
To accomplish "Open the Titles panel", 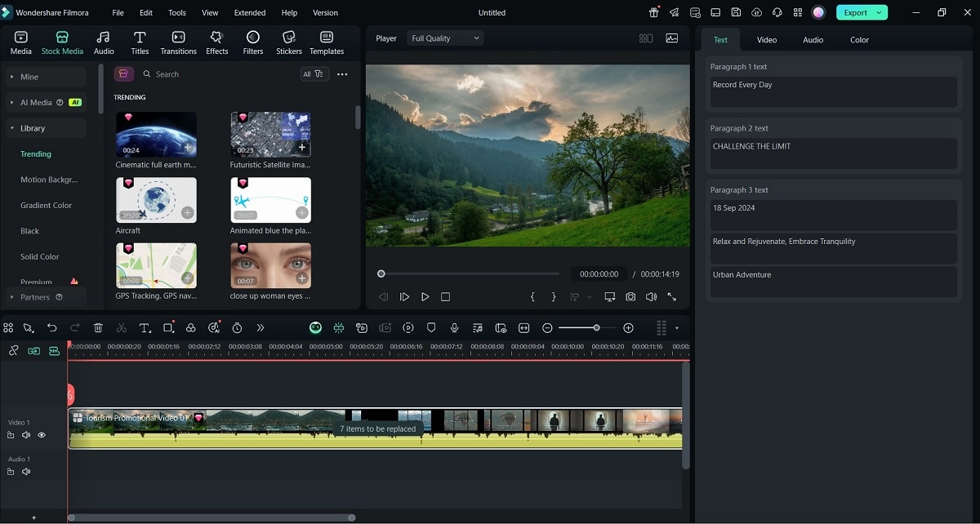I will (140, 42).
